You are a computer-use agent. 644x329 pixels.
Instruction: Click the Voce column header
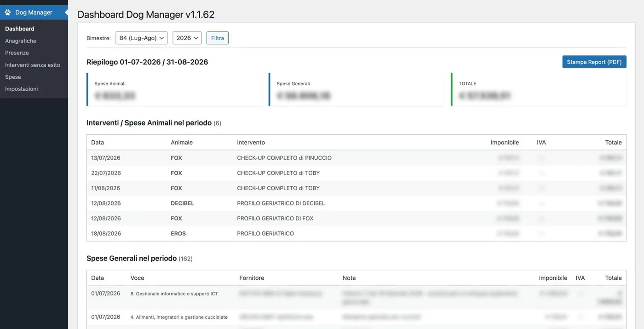[x=138, y=278]
